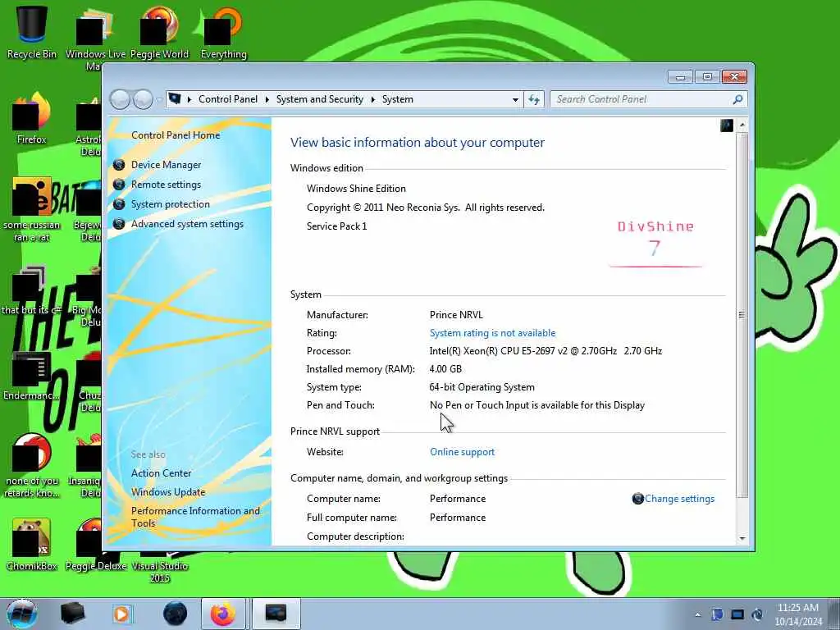Viewport: 840px width, 630px height.
Task: Click the 'Windows Shine Edition' text
Action: point(356,189)
